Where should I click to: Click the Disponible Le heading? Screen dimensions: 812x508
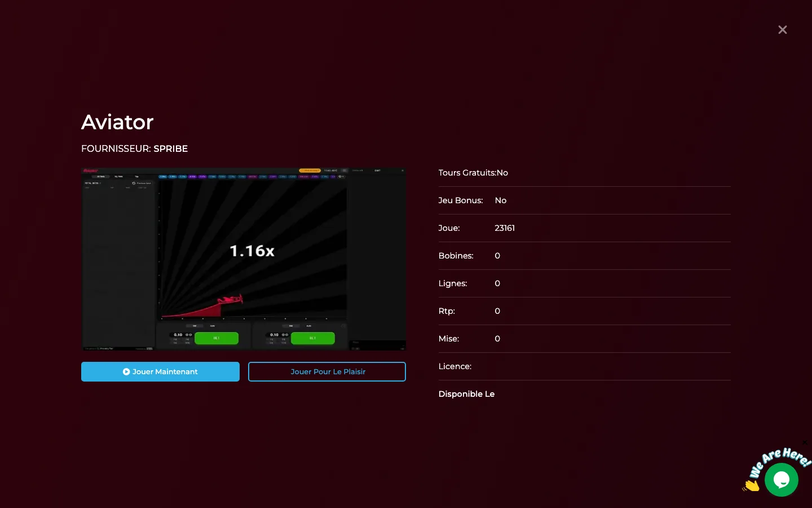[x=466, y=394]
